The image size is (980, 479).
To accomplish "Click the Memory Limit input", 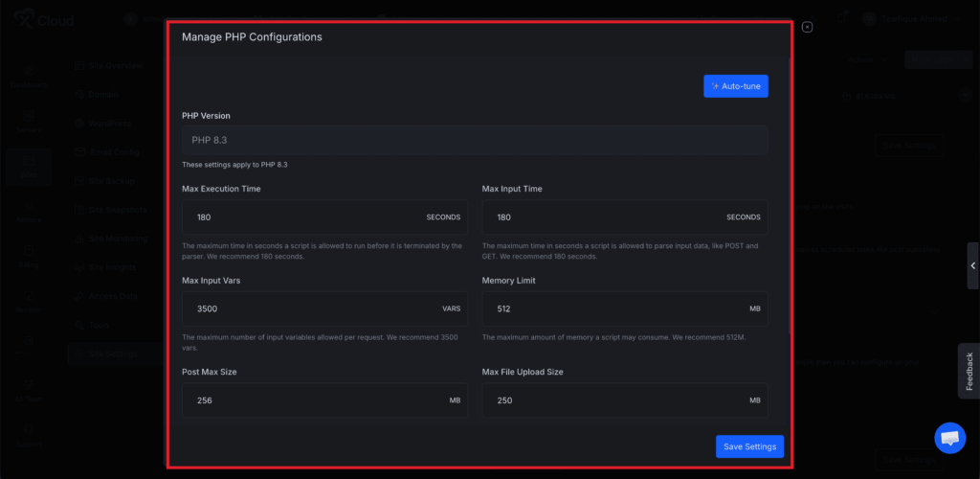I will pos(608,308).
